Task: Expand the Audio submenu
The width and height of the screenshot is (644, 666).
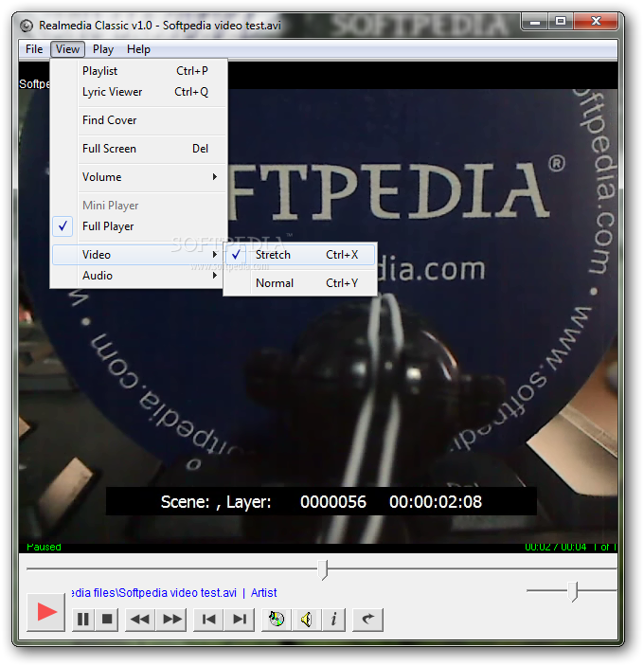Action: coord(138,276)
